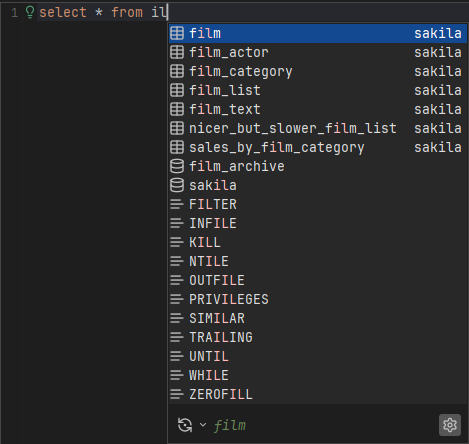Click table icon beside film_actor
Image resolution: width=469 pixels, height=444 pixels.
[177, 52]
